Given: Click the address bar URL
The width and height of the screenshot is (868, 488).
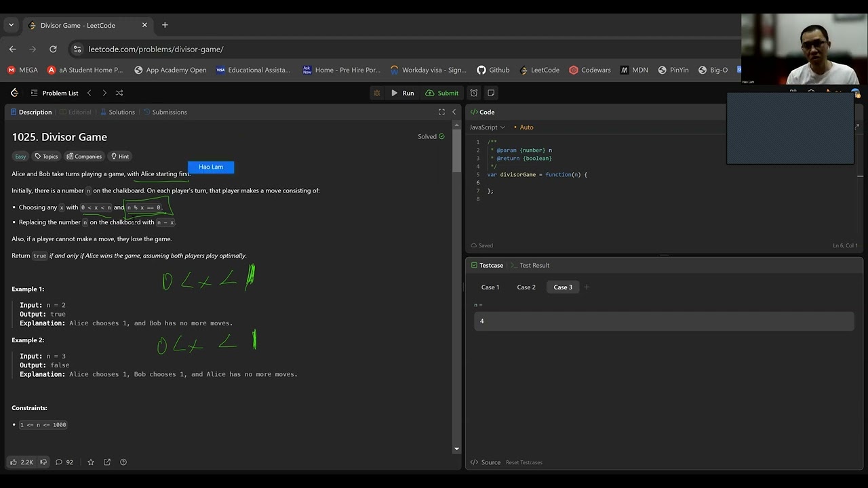Looking at the screenshot, I should [156, 49].
